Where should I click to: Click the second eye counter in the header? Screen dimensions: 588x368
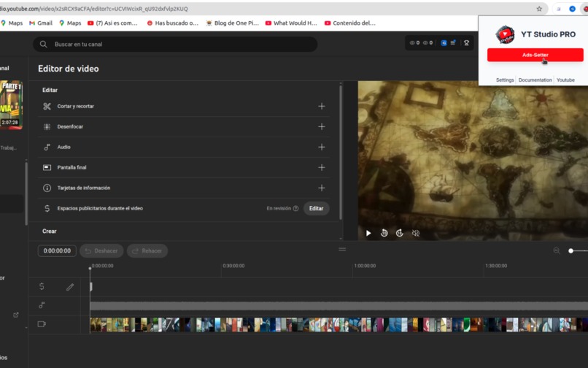[428, 43]
